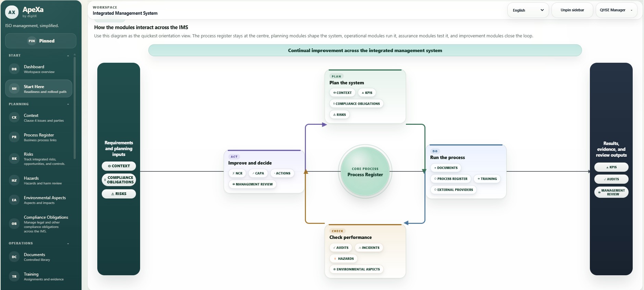Click the TR Training sidebar icon

click(x=14, y=276)
